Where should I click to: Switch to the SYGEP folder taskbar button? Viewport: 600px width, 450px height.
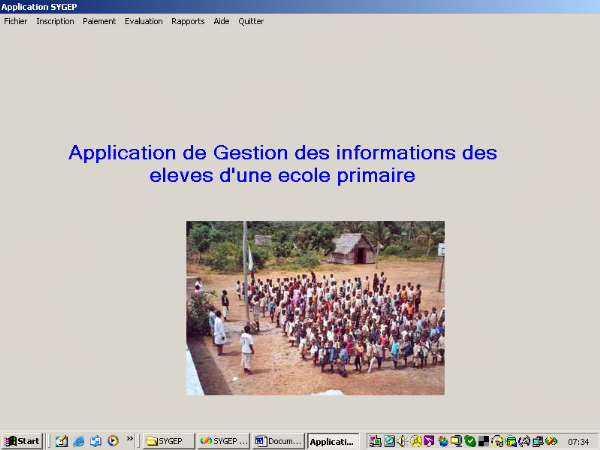tap(169, 441)
